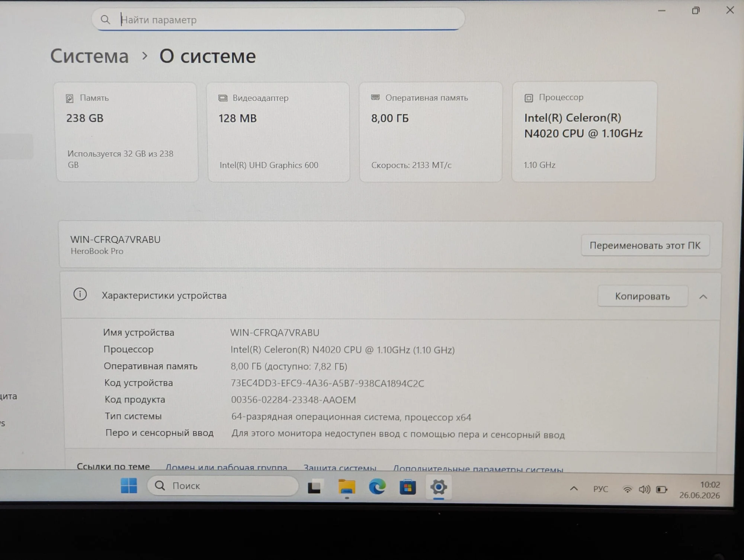The image size is (744, 560).
Task: Focus the "Найти параметр" search field
Action: [x=278, y=19]
